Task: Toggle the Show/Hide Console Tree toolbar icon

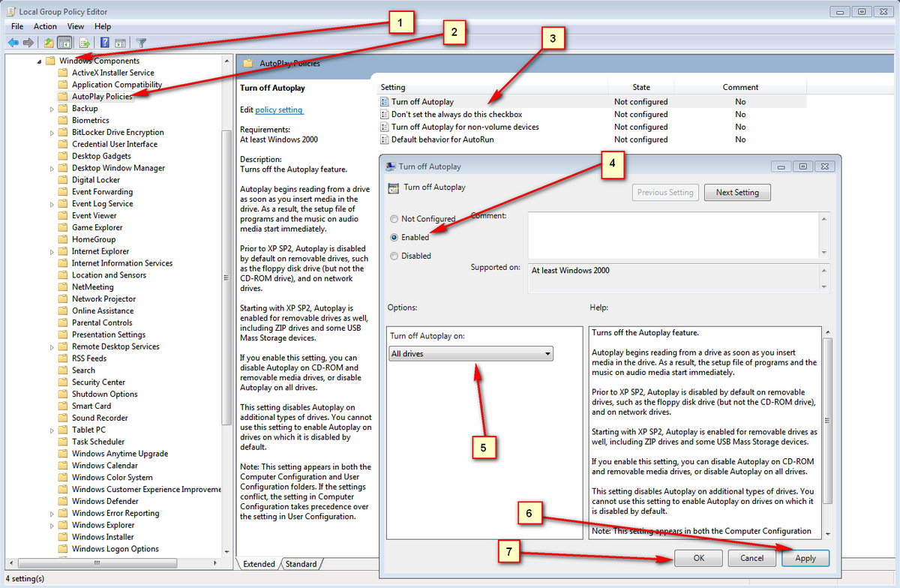Action: pyautogui.click(x=64, y=43)
